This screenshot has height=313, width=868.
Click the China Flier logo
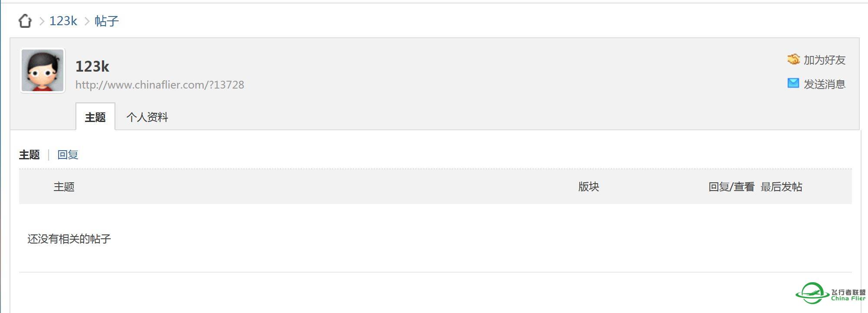point(830,293)
